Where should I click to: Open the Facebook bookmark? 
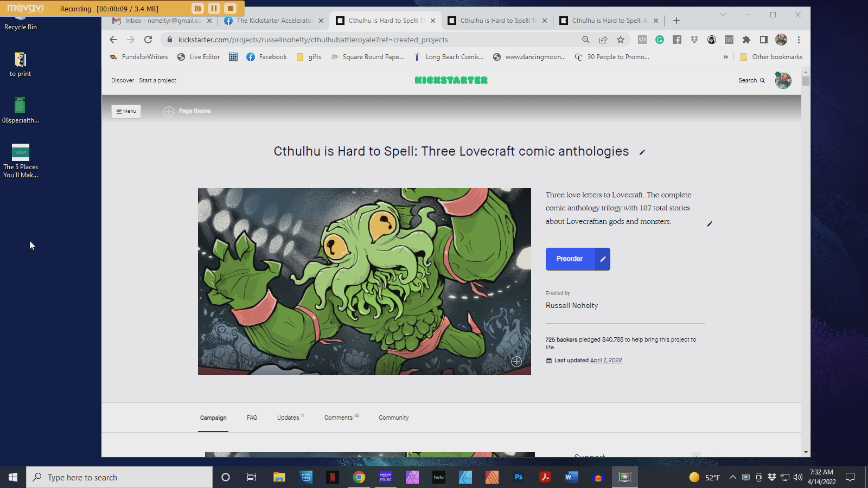[x=266, y=57]
